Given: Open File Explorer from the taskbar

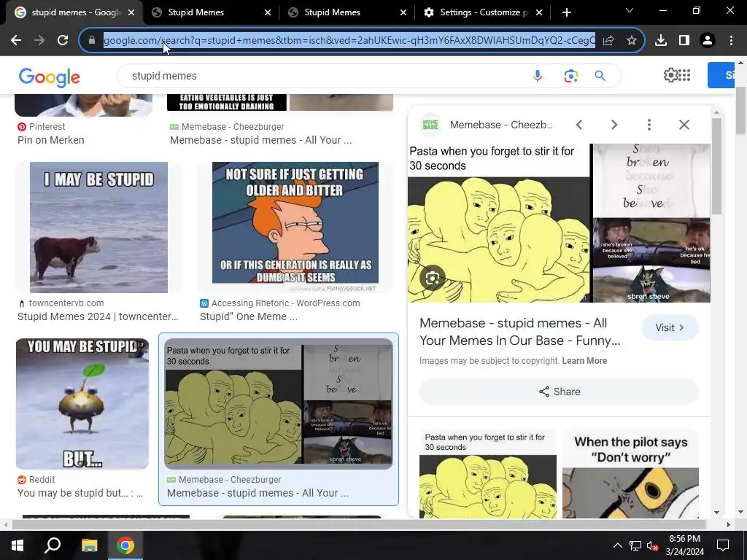Looking at the screenshot, I should point(89,545).
